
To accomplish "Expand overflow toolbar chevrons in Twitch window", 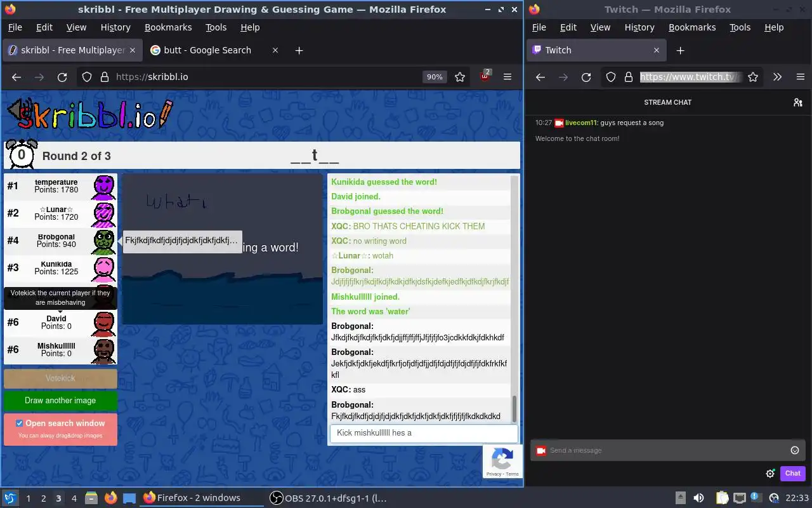I will pyautogui.click(x=777, y=77).
